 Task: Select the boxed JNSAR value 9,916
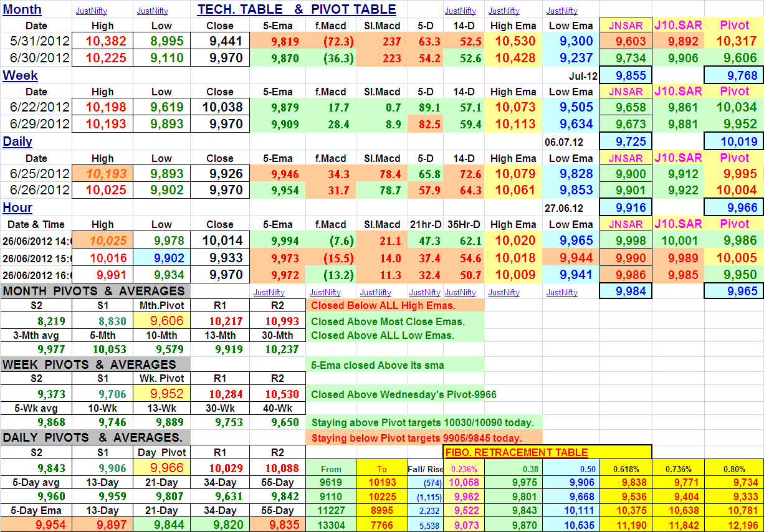coord(626,207)
